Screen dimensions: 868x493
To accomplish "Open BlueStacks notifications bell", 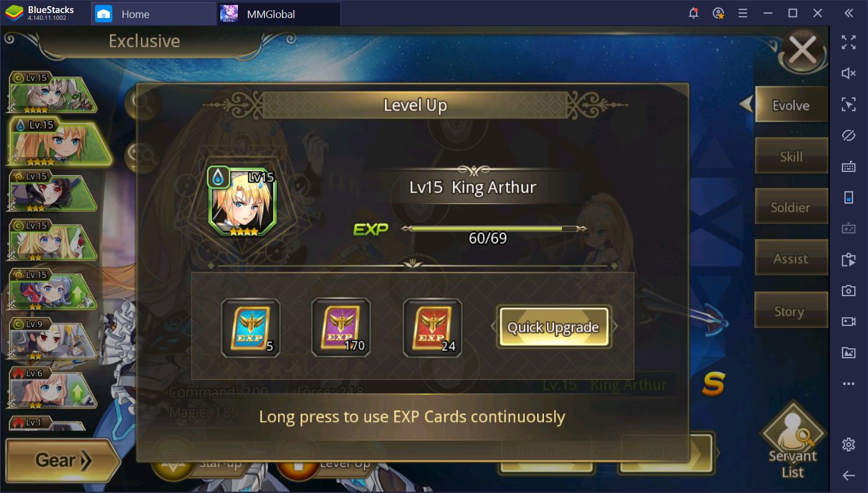I will pyautogui.click(x=694, y=13).
